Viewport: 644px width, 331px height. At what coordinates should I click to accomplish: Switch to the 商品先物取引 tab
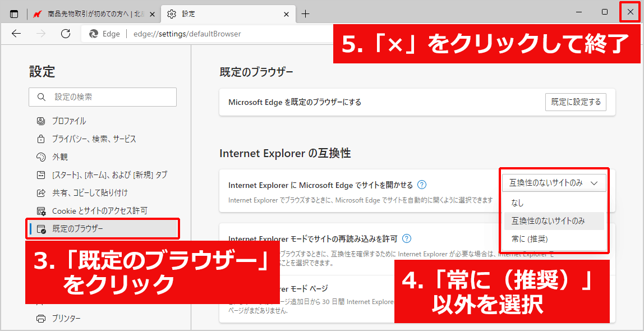(x=93, y=13)
